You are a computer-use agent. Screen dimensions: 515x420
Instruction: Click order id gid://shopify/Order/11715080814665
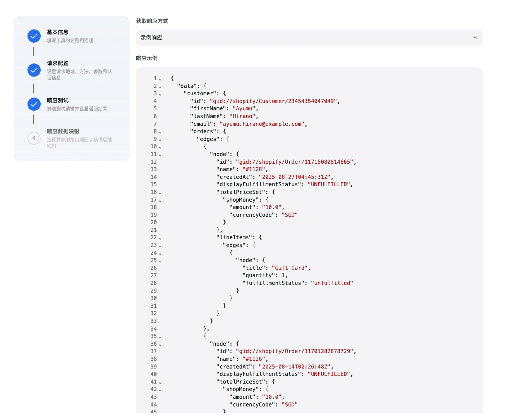(x=295, y=162)
